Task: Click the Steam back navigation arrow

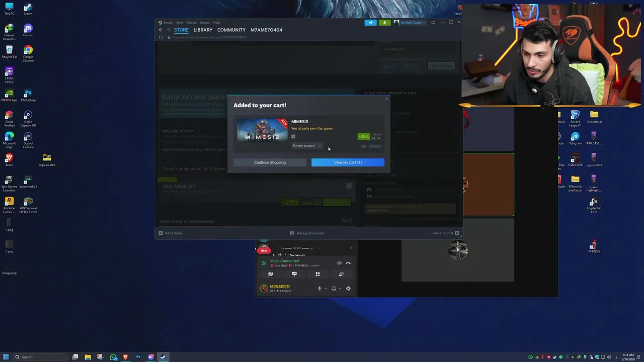Action: point(160,30)
